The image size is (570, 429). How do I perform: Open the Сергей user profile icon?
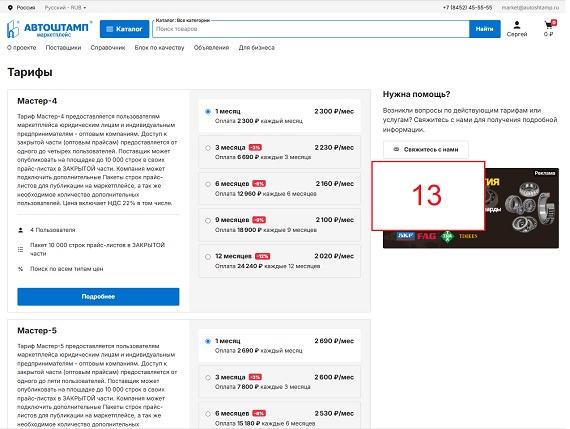[517, 25]
